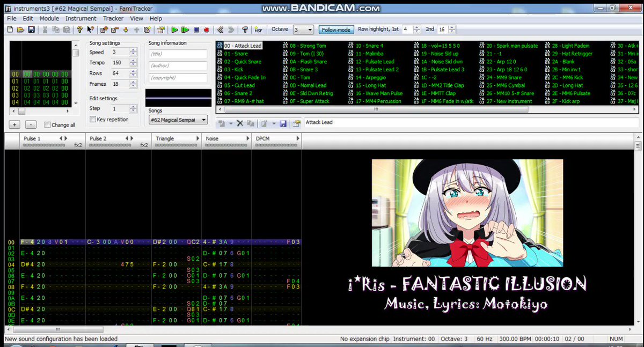The image size is (644, 347).
Task: Open the Tracker menu
Action: point(113,18)
